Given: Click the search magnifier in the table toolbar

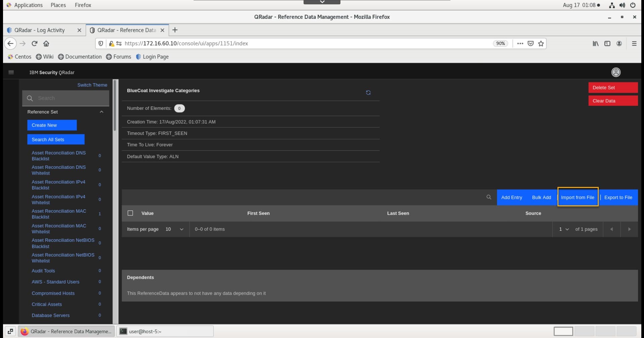Looking at the screenshot, I should pos(489,197).
